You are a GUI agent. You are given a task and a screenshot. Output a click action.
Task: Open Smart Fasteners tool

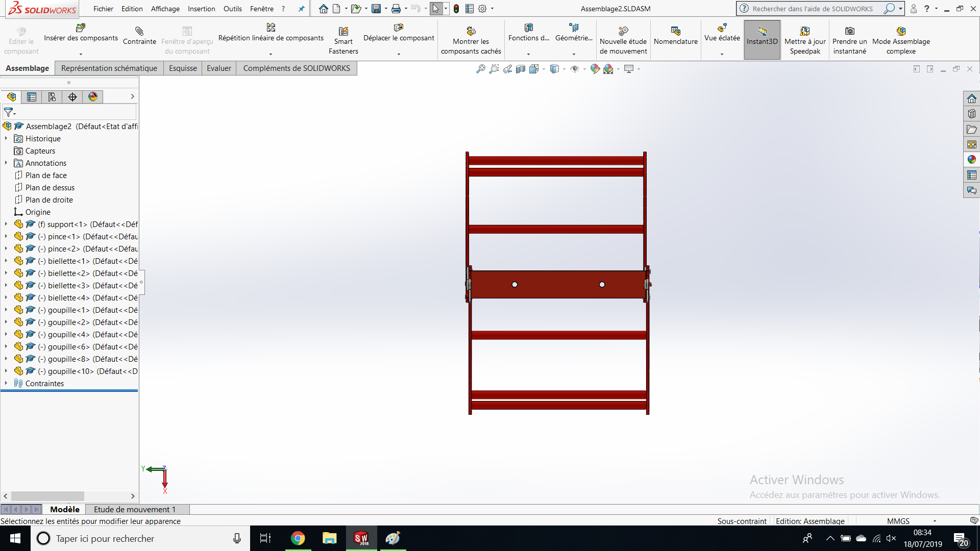click(344, 32)
